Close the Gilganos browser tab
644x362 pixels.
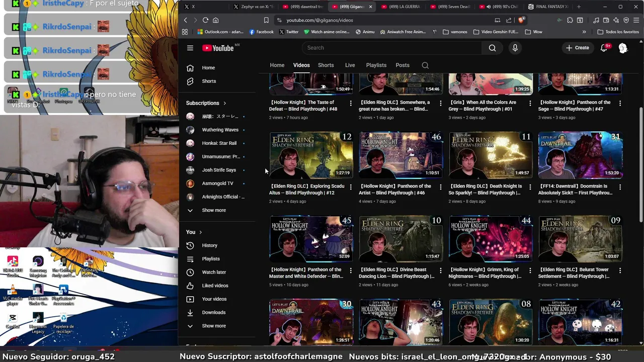coord(371,7)
